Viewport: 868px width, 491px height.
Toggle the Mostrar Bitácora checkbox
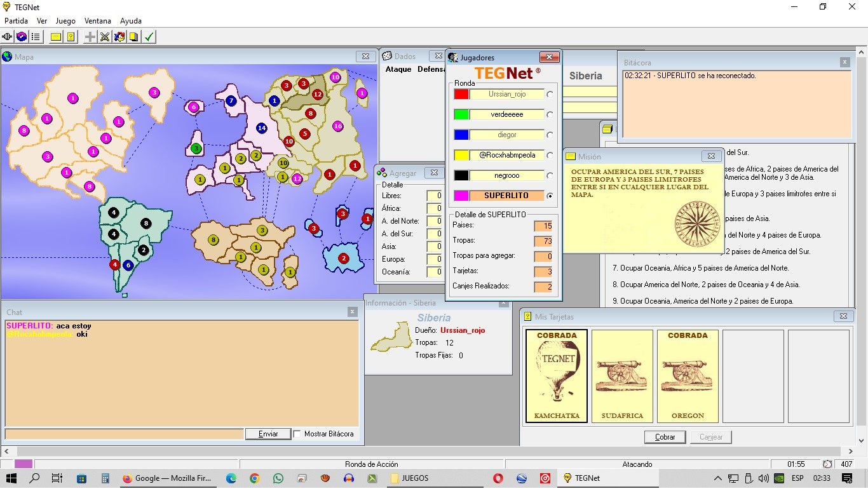pos(297,434)
